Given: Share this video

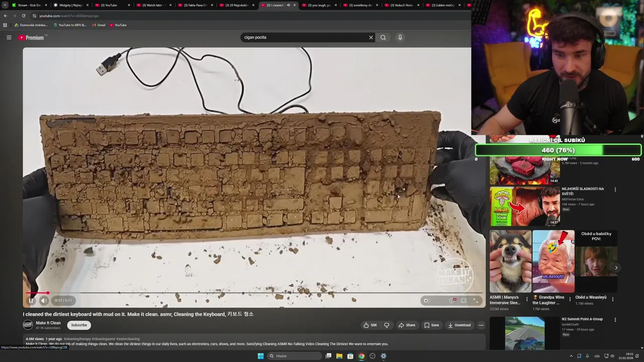Looking at the screenshot, I should coord(407,325).
